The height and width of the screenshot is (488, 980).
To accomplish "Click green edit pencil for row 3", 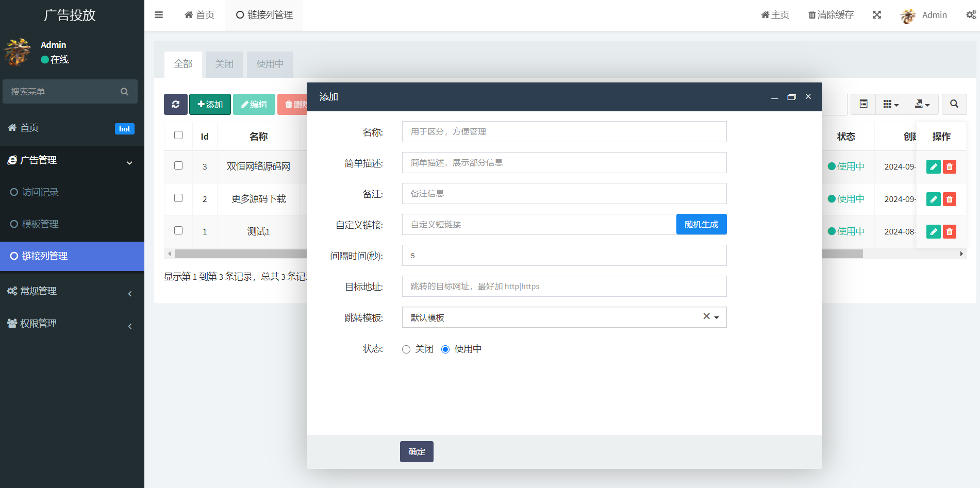I will tap(933, 167).
